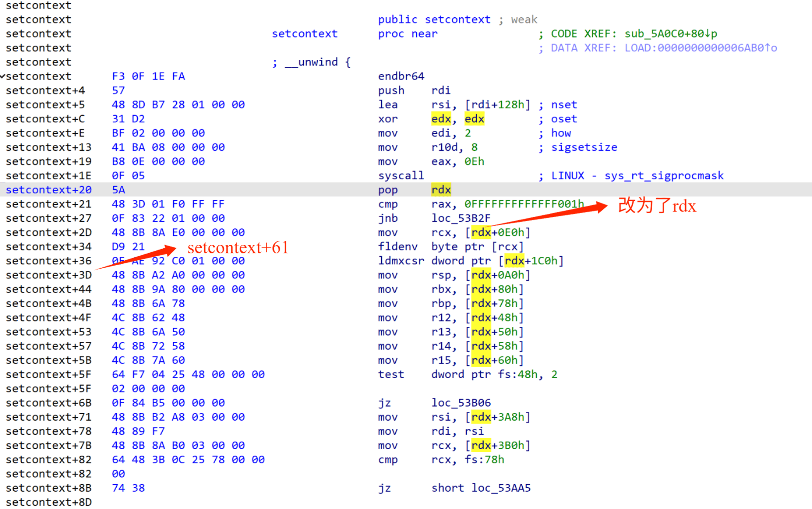Image resolution: width=812 pixels, height=509 pixels.
Task: Select the 'how' comment
Action: 561,133
